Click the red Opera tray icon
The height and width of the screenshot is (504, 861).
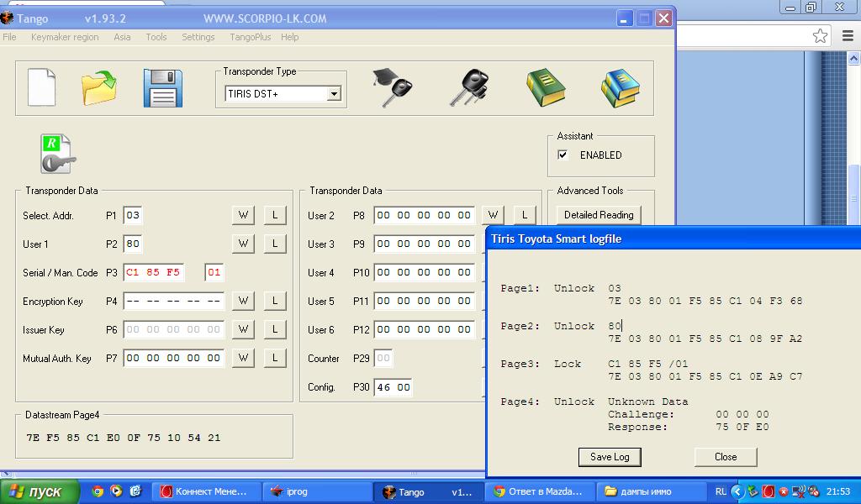(x=769, y=491)
